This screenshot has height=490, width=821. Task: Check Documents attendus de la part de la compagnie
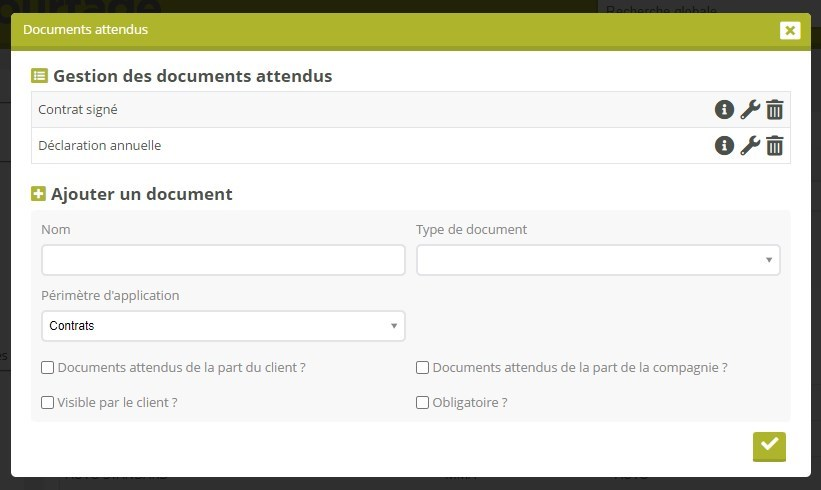[x=423, y=368]
